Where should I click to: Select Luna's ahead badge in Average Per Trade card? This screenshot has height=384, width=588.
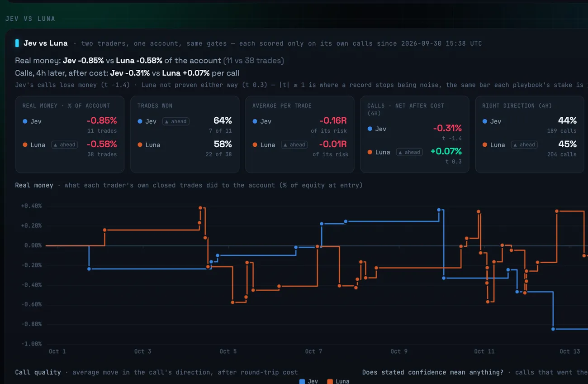point(294,145)
